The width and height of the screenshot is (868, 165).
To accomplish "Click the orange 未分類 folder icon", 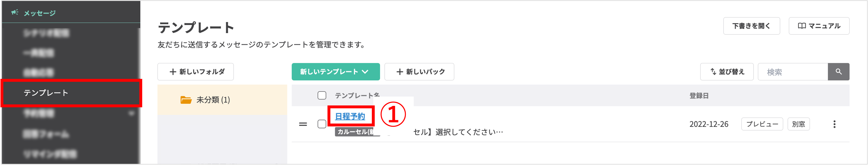I will tap(186, 100).
